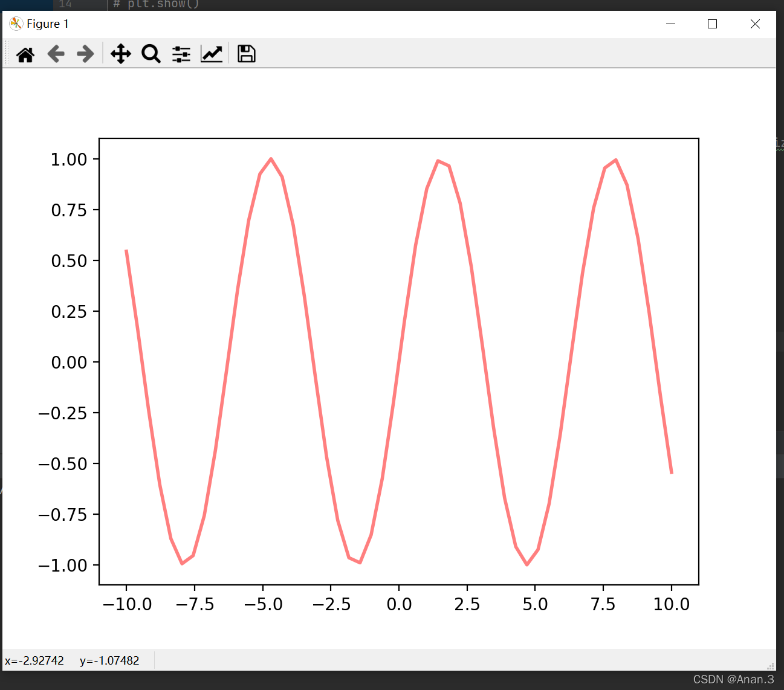Screen dimensions: 784x690
Task: Click the x-axis tick label −7.5
Action: pyautogui.click(x=195, y=604)
